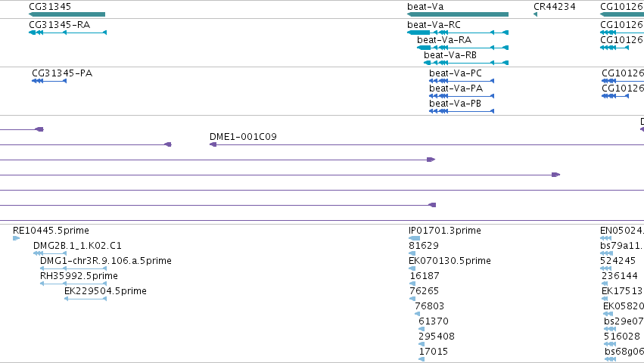
Task: Select the EK229504.5prime EST feature
Action: click(x=86, y=299)
